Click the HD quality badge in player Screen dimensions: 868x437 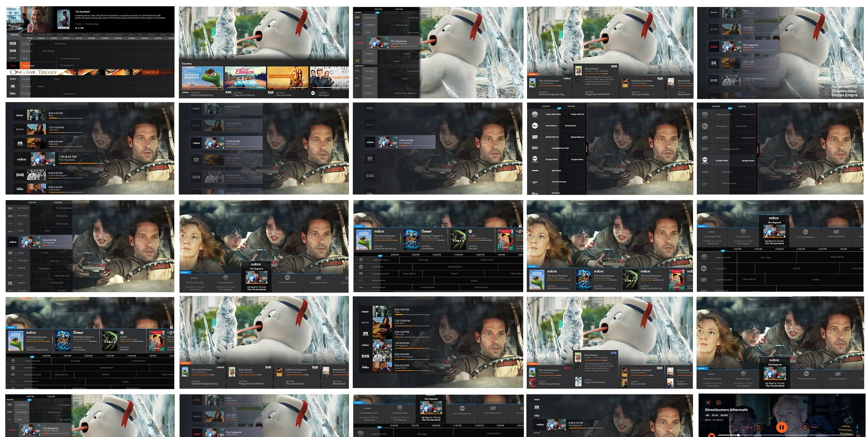707,415
